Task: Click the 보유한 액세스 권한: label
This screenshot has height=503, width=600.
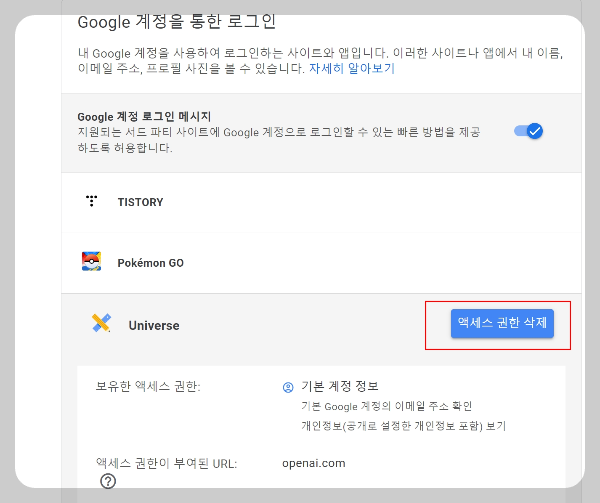Action: [x=148, y=386]
